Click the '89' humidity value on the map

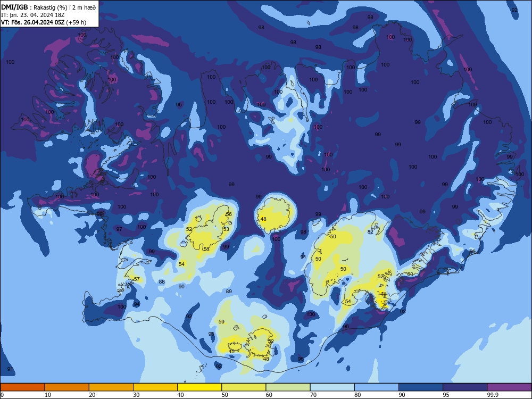coord(229,291)
